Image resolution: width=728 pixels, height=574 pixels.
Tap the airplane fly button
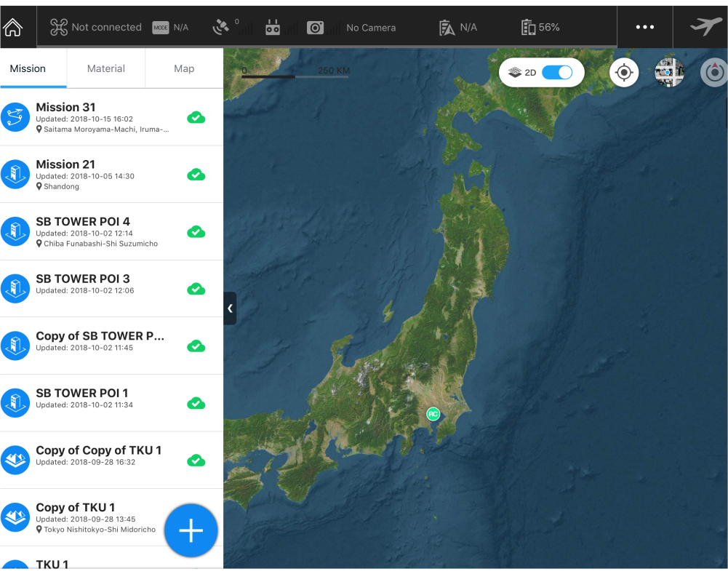705,26
